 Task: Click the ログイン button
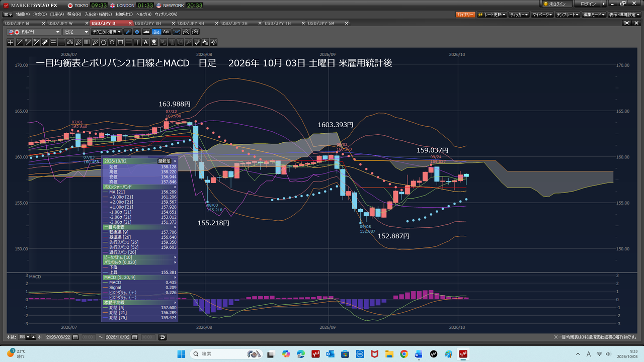click(588, 4)
